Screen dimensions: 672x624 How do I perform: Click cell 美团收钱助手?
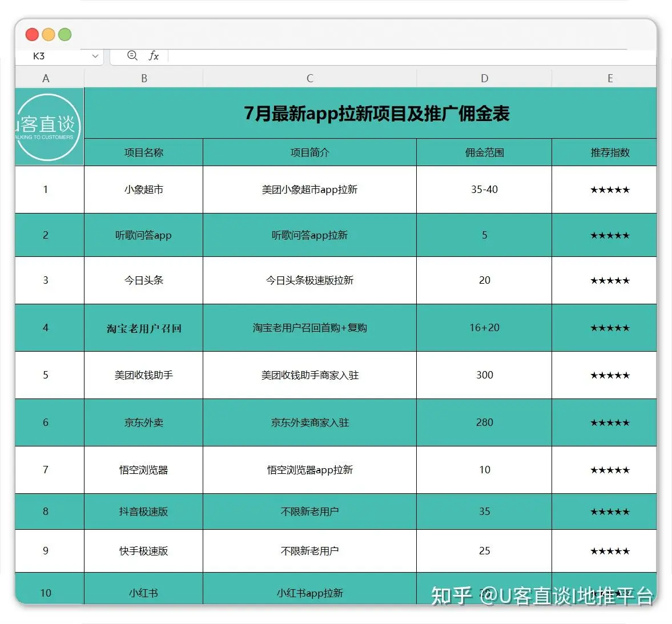[143, 375]
